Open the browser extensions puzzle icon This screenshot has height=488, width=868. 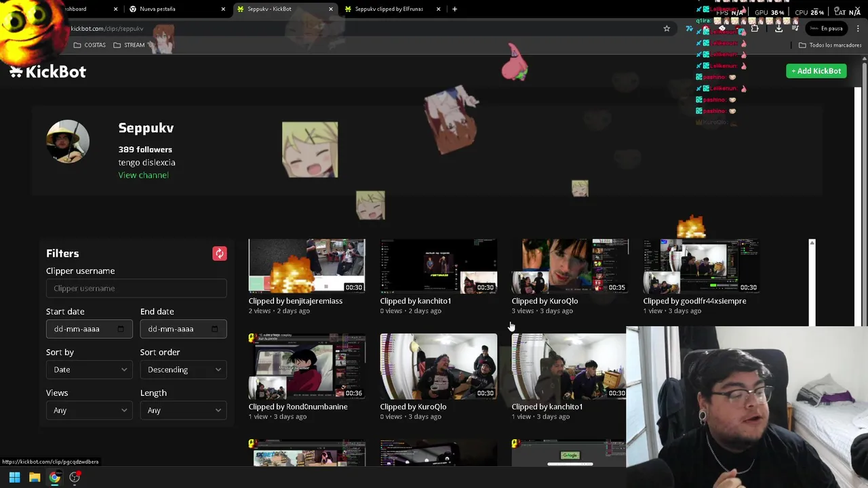click(755, 28)
